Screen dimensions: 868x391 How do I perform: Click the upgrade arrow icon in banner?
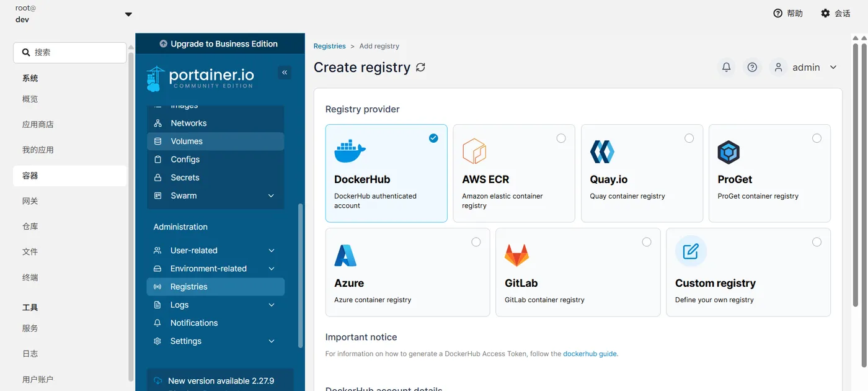tap(164, 44)
